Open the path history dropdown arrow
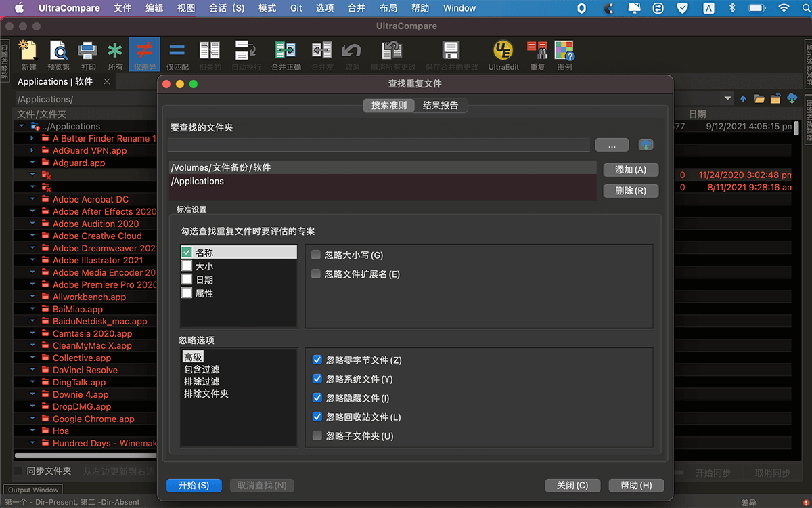Screen dimensions: 812x508 pyautogui.click(x=728, y=99)
